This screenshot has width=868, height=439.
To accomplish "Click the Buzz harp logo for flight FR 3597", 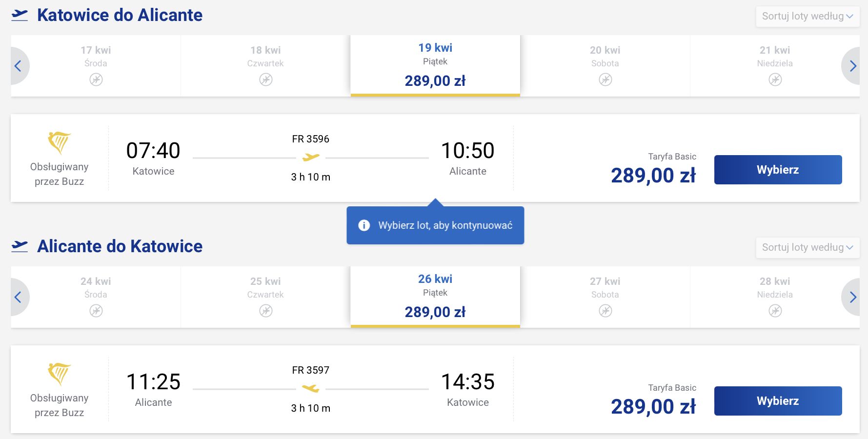I will coord(59,374).
